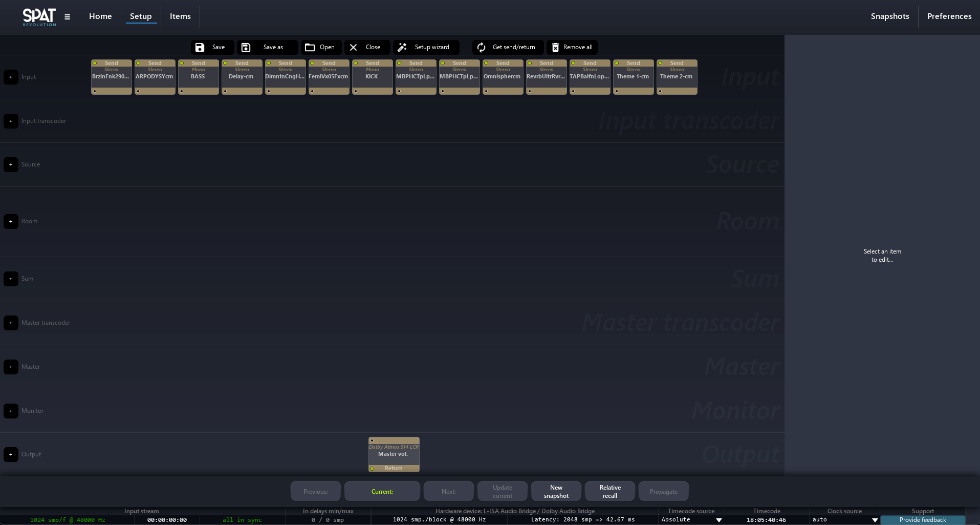Click the Open folder icon
Viewport: 980px width, 525px height.
click(310, 47)
